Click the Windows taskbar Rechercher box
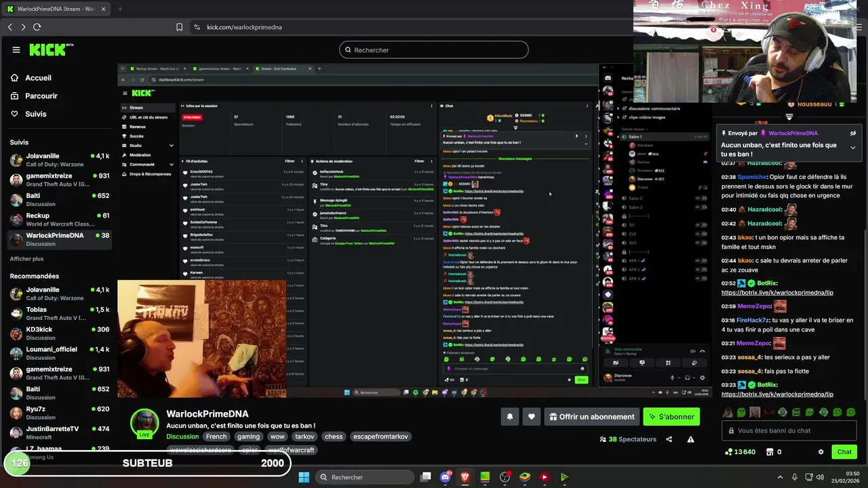 tap(364, 477)
